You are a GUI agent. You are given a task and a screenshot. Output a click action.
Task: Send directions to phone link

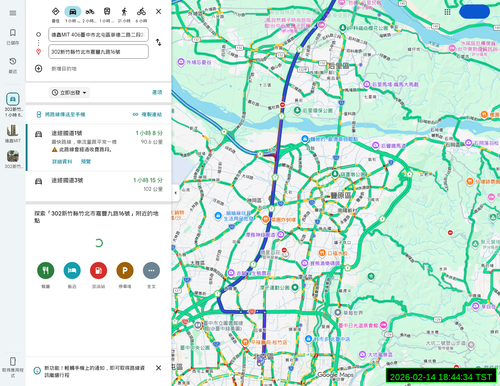click(61, 114)
